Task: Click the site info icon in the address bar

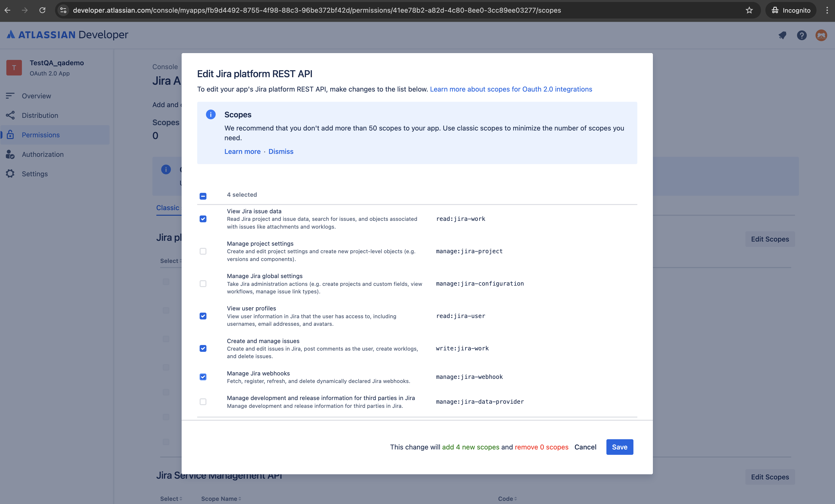Action: (x=63, y=10)
